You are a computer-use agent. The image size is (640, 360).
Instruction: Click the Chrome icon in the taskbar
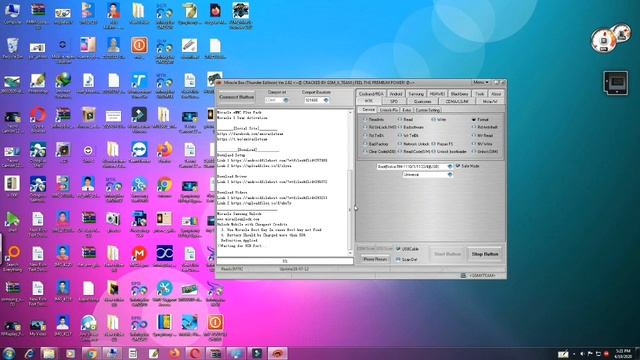[91, 353]
